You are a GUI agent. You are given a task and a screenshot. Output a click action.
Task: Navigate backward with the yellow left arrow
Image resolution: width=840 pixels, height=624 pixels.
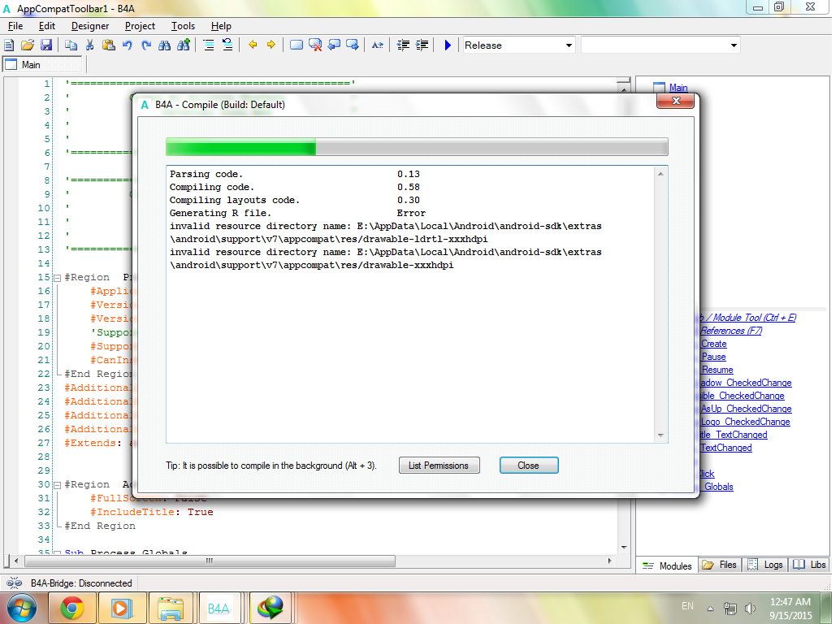point(253,45)
